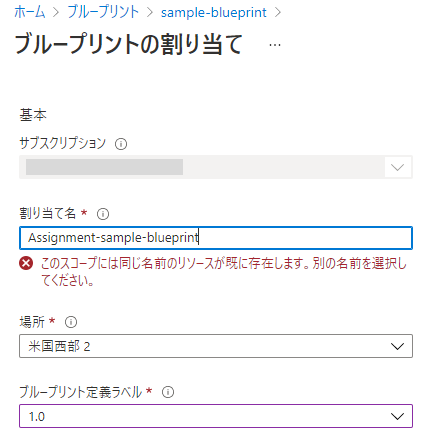Click the chevron between ブループリント and sample-blueprint
This screenshot has height=448, width=445.
150,13
